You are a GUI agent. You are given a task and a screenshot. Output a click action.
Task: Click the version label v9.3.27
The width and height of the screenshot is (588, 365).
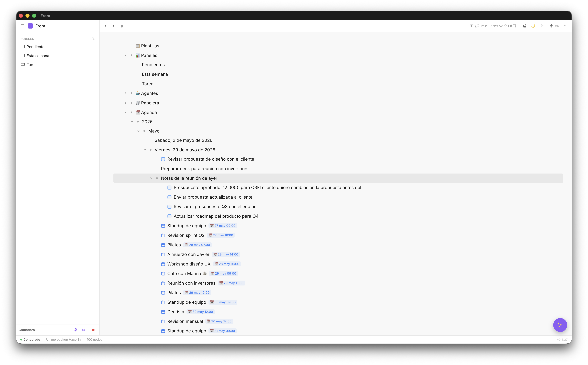(x=562, y=339)
